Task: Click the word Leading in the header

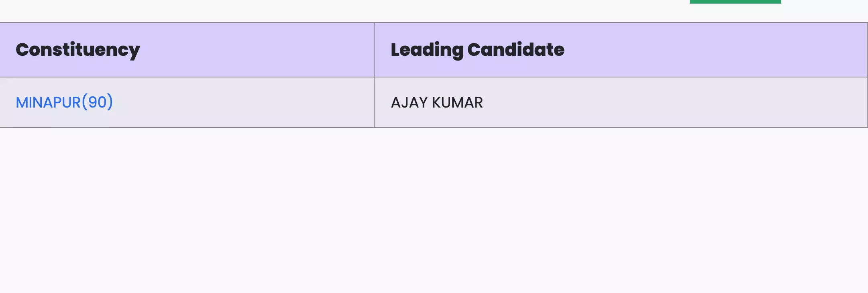Action: [x=427, y=50]
